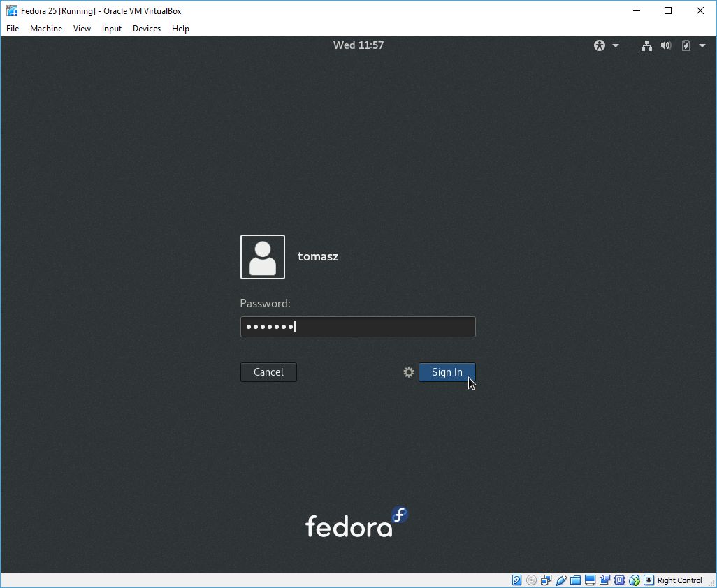Click the processor features chip icon
This screenshot has width=717, height=588.
tap(619, 580)
